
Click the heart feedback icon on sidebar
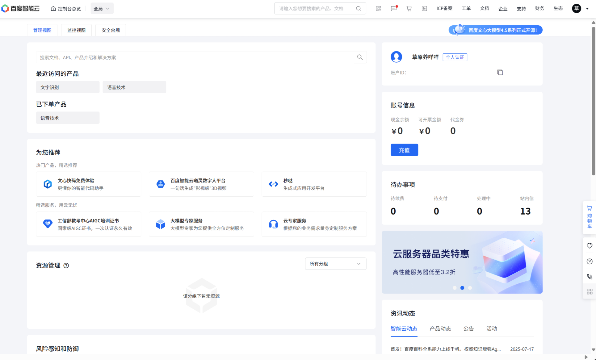pos(589,246)
